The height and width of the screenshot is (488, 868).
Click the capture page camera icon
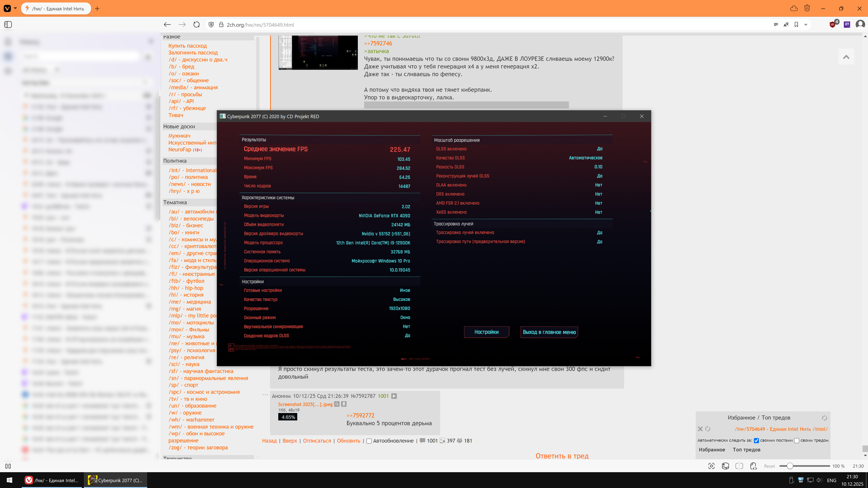pos(711,466)
